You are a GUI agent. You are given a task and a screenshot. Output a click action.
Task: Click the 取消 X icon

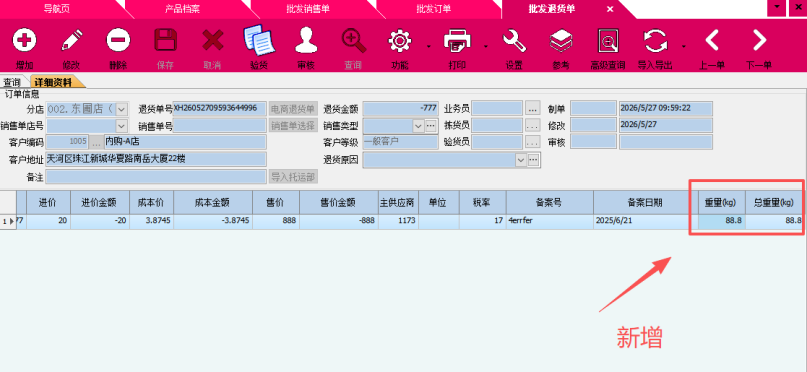[213, 40]
